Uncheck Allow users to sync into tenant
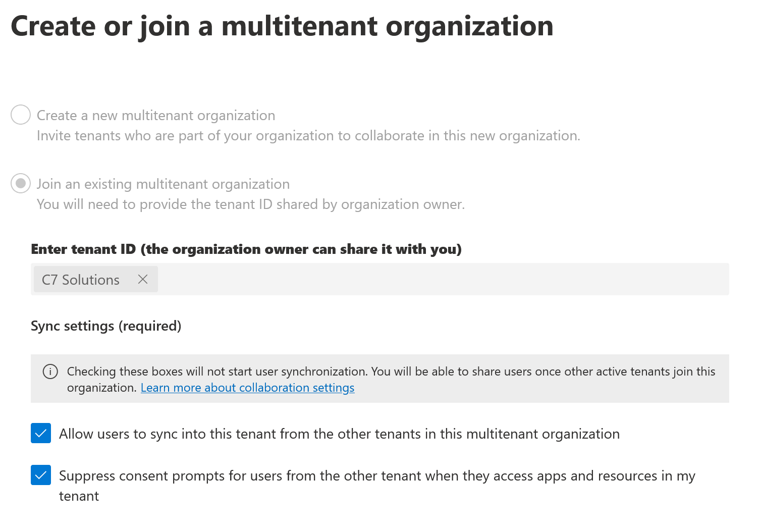The width and height of the screenshot is (759, 532). click(x=41, y=433)
